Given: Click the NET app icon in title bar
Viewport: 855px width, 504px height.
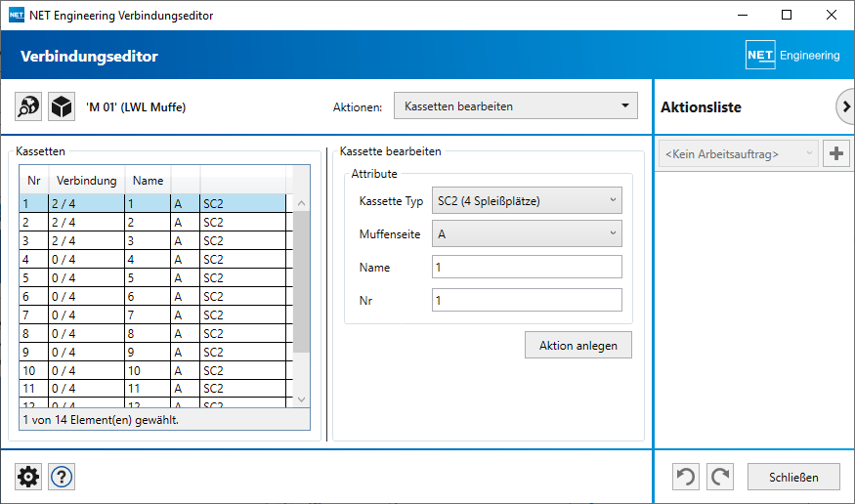Looking at the screenshot, I should click(x=17, y=15).
